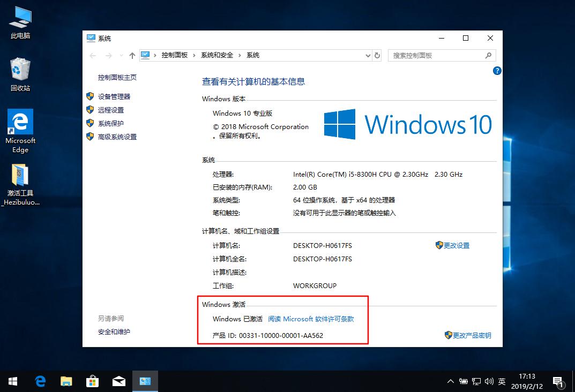Open the Start menu
The width and height of the screenshot is (575, 392).
[12, 381]
